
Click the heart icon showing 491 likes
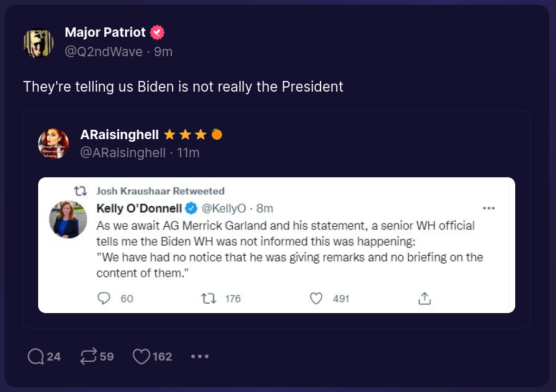[316, 298]
